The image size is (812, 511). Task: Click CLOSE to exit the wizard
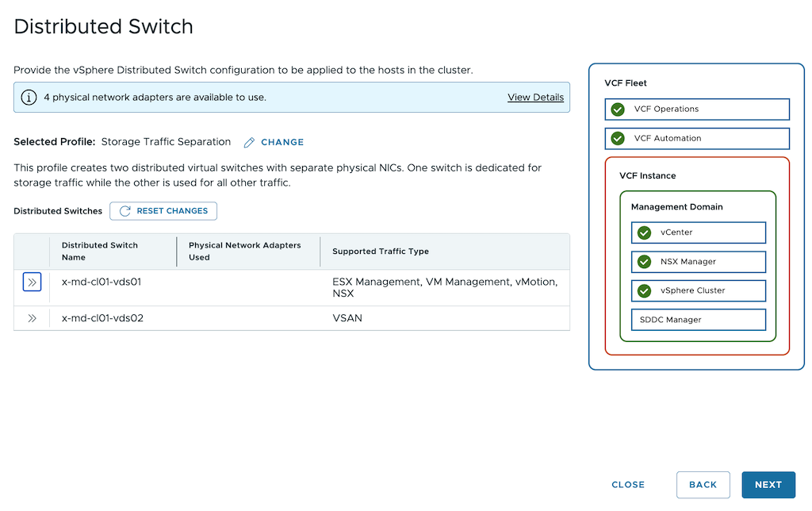[x=628, y=485]
